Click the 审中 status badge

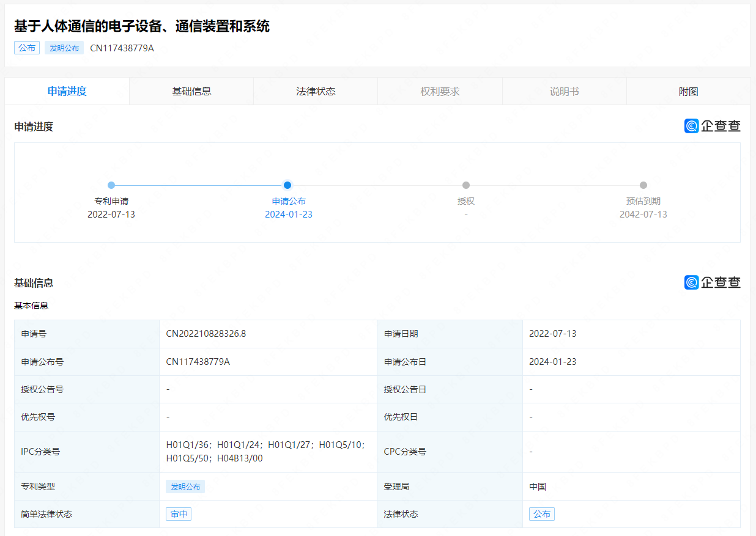point(179,514)
